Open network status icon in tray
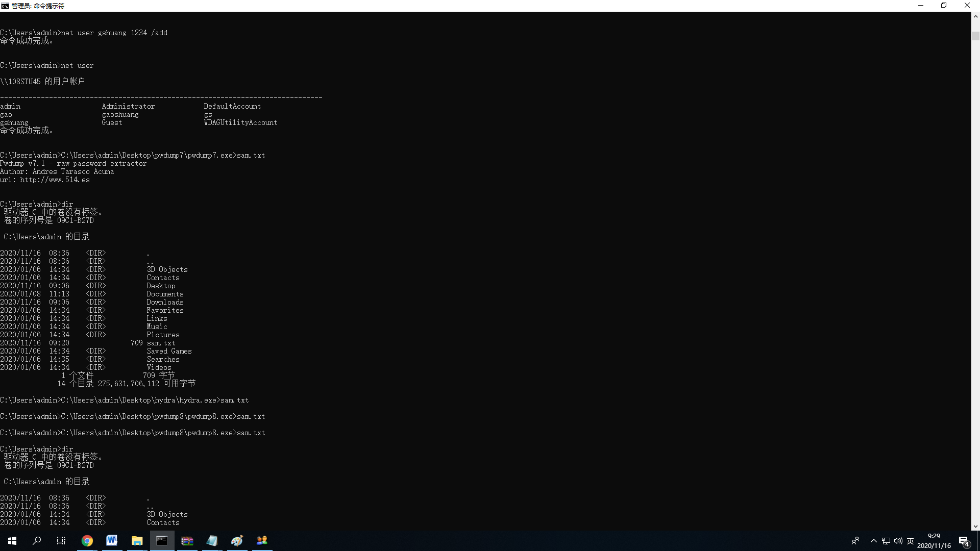The width and height of the screenshot is (980, 551). pos(886,541)
